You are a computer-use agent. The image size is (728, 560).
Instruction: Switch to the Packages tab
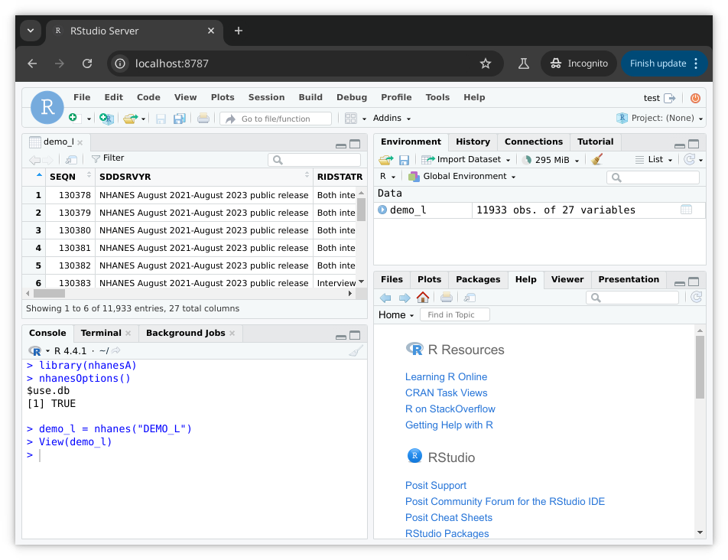[x=478, y=279]
